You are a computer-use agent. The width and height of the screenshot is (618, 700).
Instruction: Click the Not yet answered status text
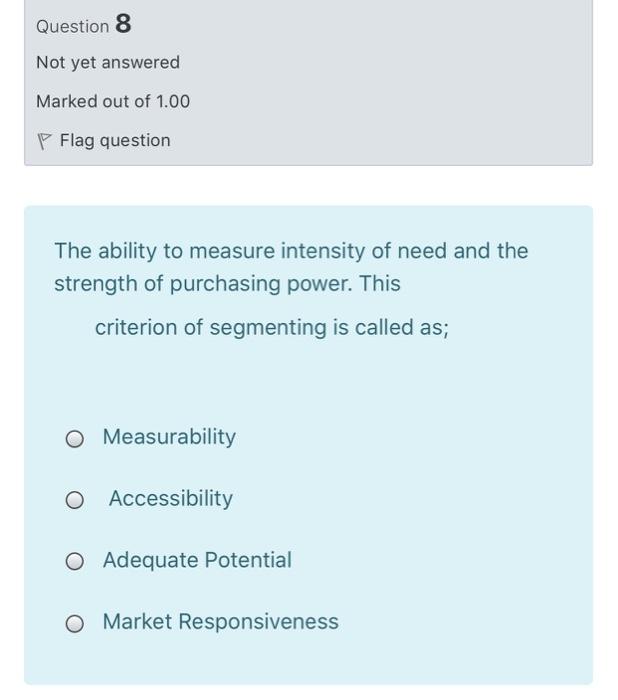108,63
